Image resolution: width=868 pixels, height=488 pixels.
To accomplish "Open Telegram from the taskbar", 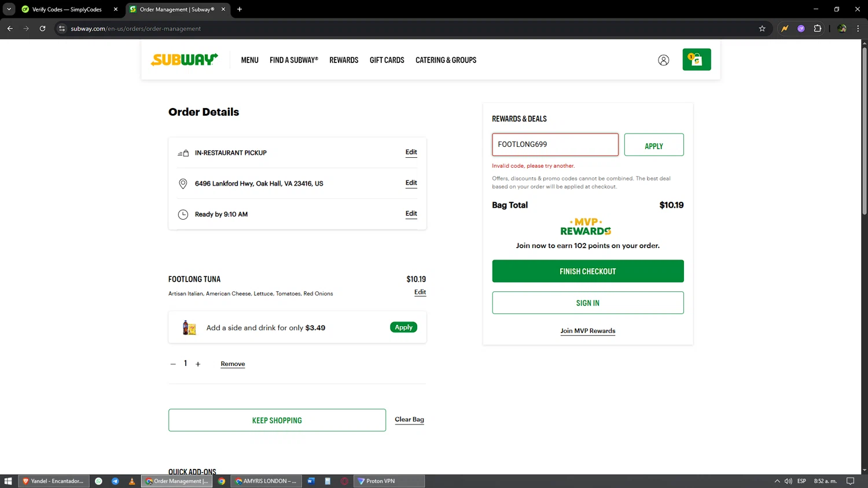I will (x=115, y=481).
